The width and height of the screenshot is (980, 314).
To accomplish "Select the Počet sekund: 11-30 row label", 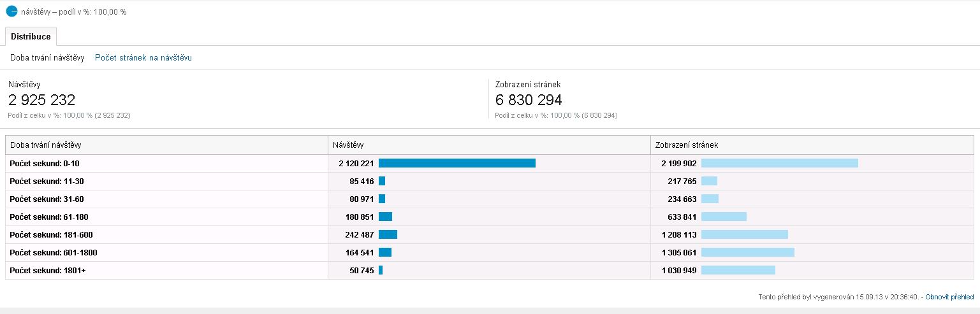I will pyautogui.click(x=47, y=182).
